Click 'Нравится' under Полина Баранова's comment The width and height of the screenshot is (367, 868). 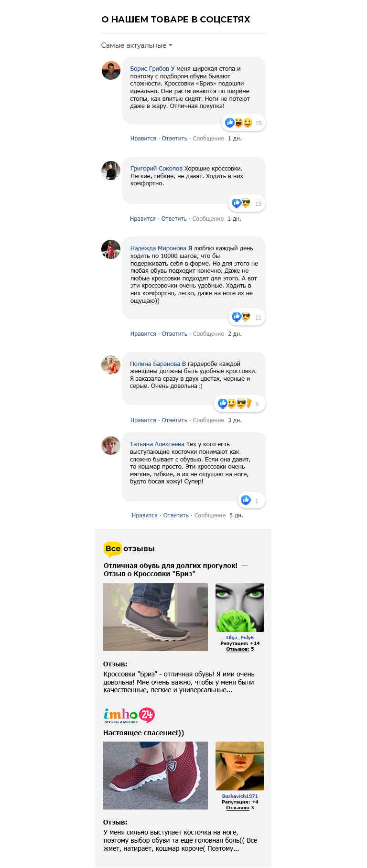pyautogui.click(x=143, y=420)
